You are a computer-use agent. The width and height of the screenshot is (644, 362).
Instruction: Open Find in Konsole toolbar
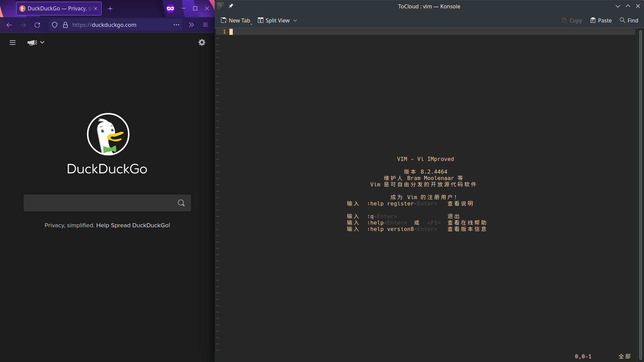click(x=629, y=20)
